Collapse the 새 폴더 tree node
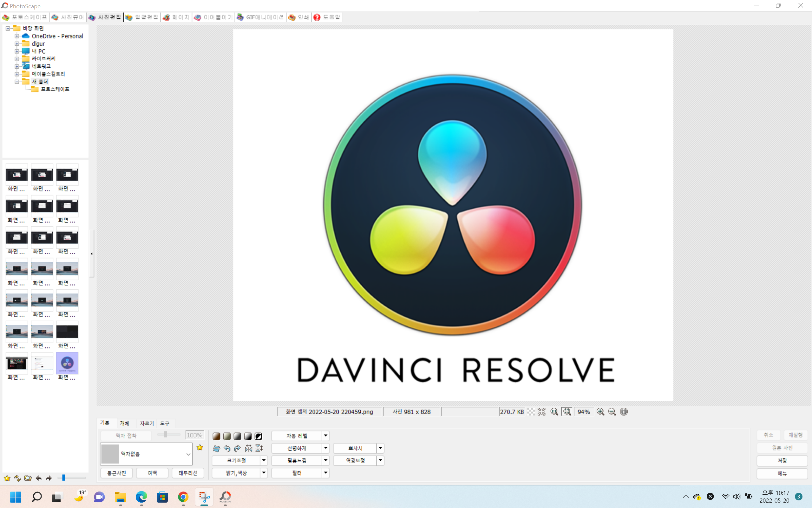Screen dimensions: 812x508 tap(17, 81)
